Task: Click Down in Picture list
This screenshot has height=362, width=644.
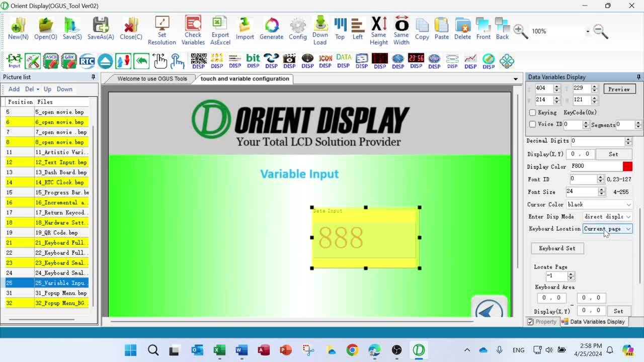Action: [x=64, y=89]
